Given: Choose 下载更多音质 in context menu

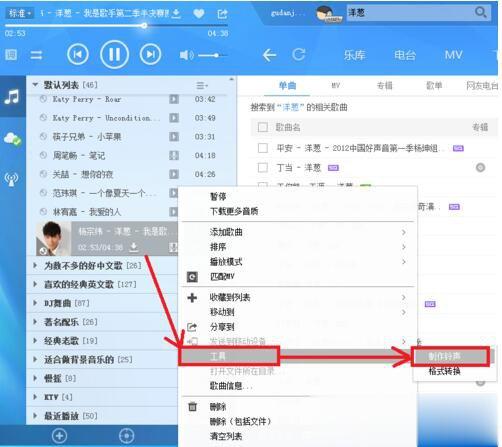Looking at the screenshot, I should pyautogui.click(x=234, y=211).
